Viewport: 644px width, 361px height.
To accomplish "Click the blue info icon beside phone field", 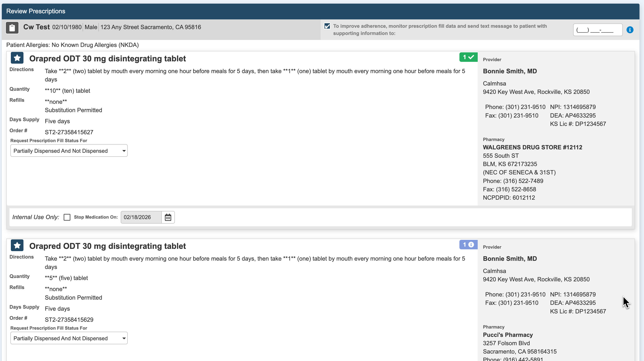I will pyautogui.click(x=630, y=30).
